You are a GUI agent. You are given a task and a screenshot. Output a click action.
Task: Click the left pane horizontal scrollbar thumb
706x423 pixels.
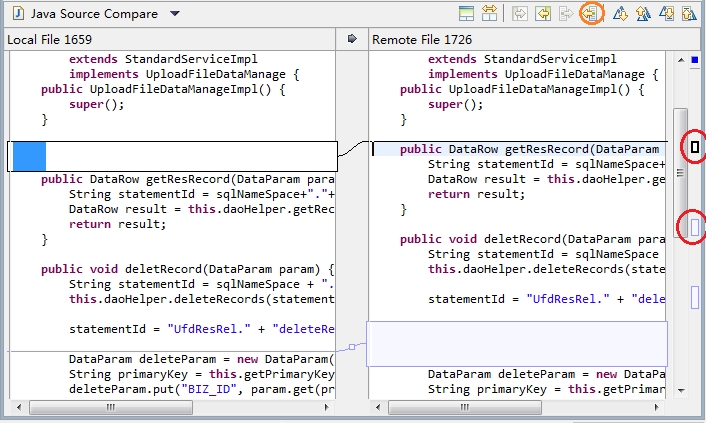click(x=111, y=407)
